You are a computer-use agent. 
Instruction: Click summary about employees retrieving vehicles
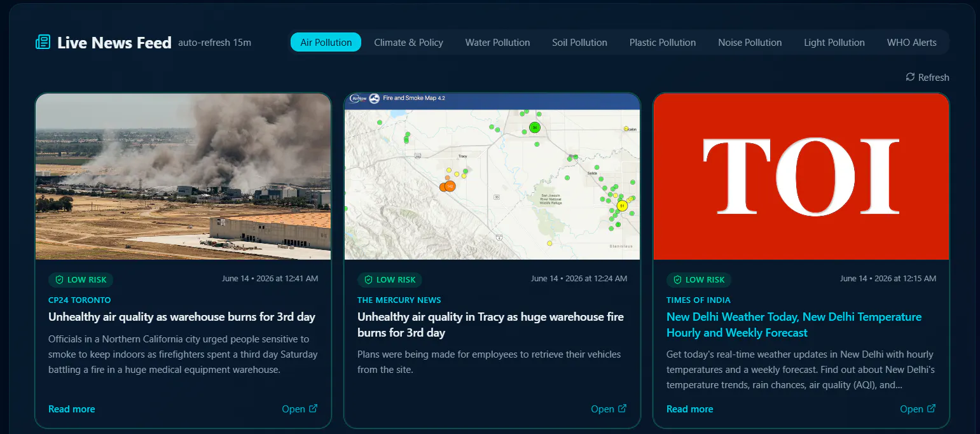(489, 361)
